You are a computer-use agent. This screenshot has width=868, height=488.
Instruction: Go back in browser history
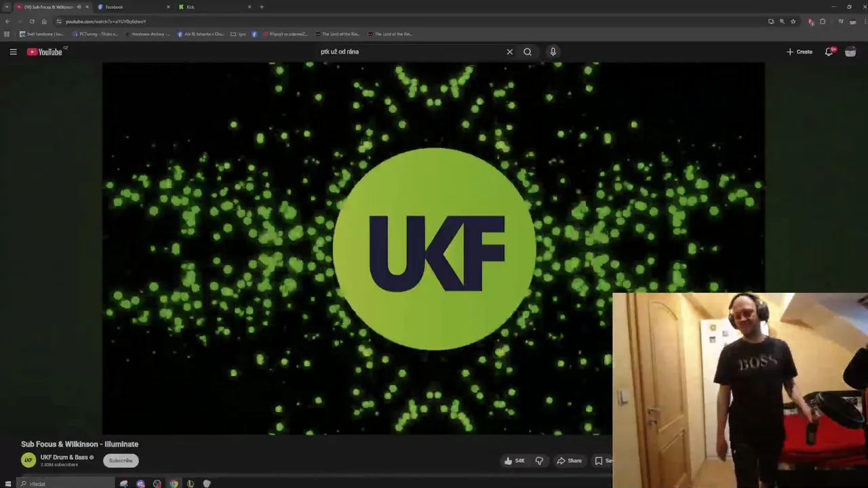pos(7,21)
